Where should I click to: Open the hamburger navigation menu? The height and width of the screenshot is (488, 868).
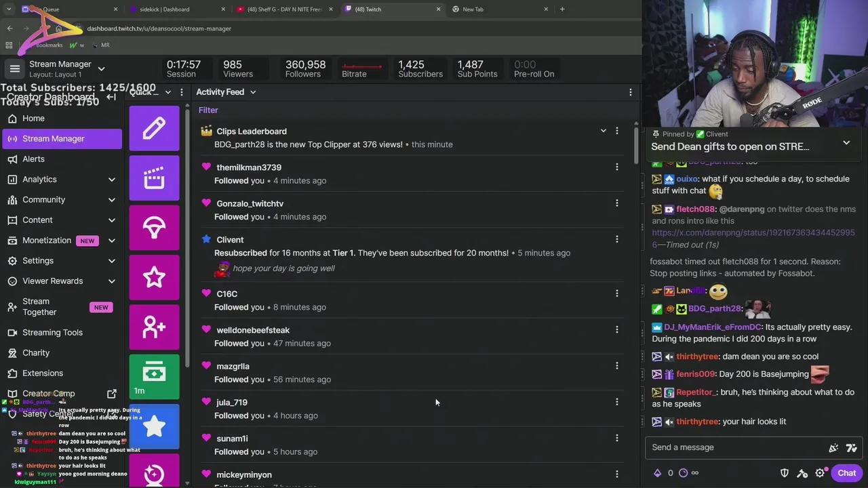[14, 68]
